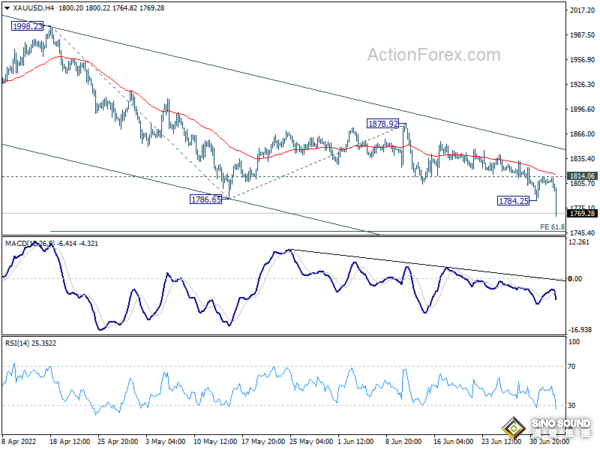Click the RSI 70 overbought level value
The image size is (600, 450).
pyautogui.click(x=572, y=367)
